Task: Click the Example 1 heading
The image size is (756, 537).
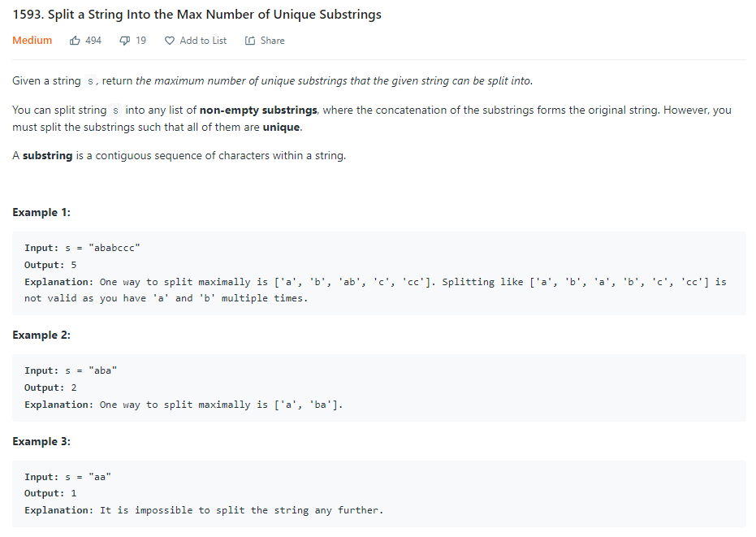Action: point(41,212)
